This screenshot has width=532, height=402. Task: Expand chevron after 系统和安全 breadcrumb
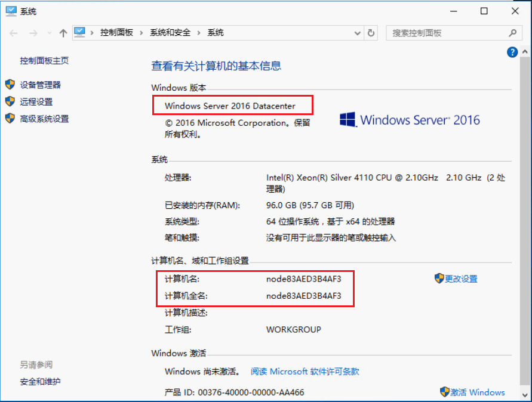click(x=199, y=33)
